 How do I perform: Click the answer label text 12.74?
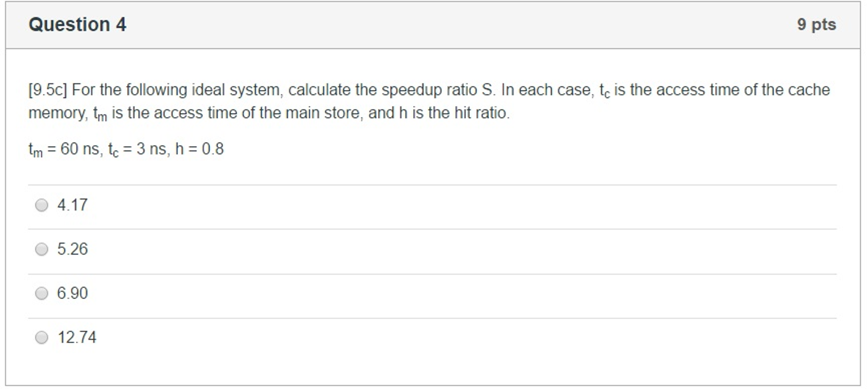pyautogui.click(x=76, y=337)
